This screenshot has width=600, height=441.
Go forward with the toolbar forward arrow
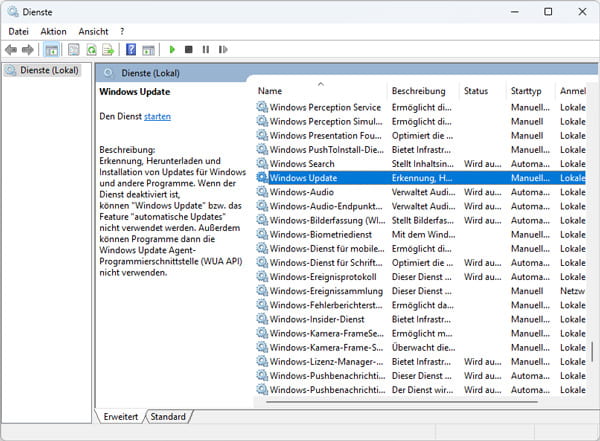(28, 50)
